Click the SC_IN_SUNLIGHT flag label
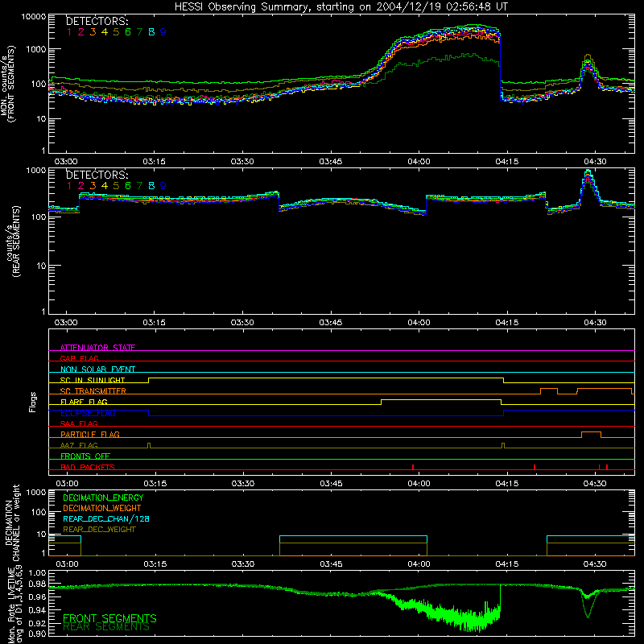644x644 pixels. [93, 380]
